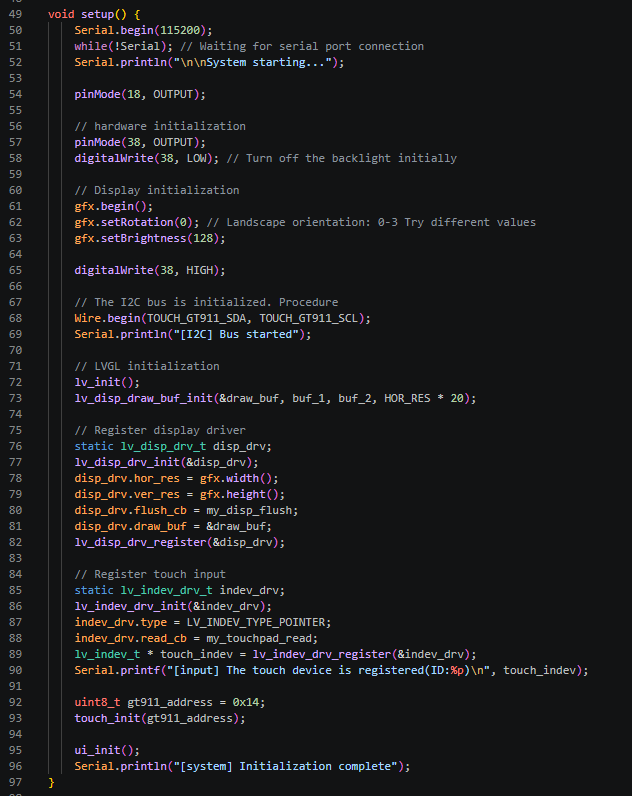The height and width of the screenshot is (796, 632).
Task: Click 'lv_indev_t * touch_indev' declaration
Action: [153, 654]
